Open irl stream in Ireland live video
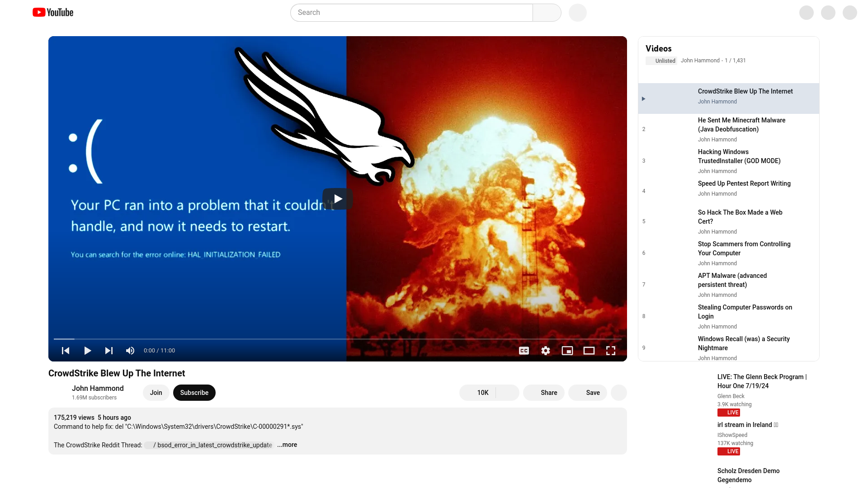The width and height of the screenshot is (868, 488). [748, 425]
